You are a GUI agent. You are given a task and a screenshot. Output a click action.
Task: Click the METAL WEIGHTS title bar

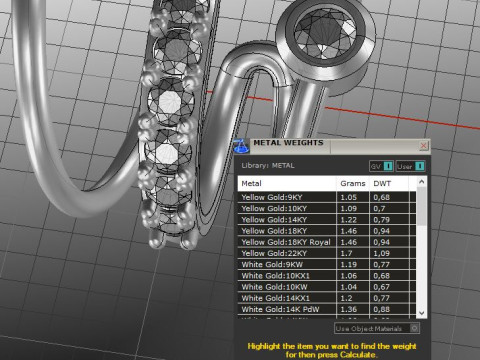pos(333,146)
